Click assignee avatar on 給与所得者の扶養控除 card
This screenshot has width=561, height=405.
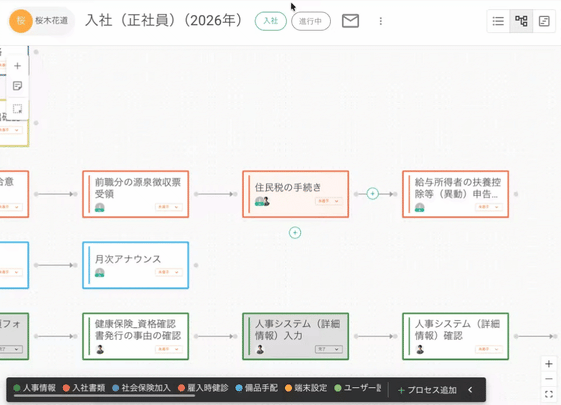(419, 207)
